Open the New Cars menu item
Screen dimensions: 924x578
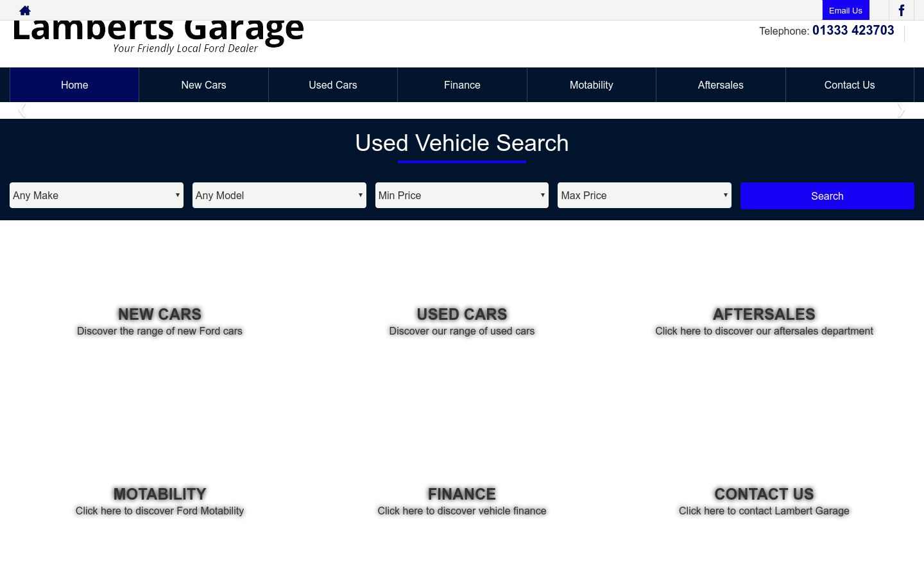pyautogui.click(x=203, y=85)
